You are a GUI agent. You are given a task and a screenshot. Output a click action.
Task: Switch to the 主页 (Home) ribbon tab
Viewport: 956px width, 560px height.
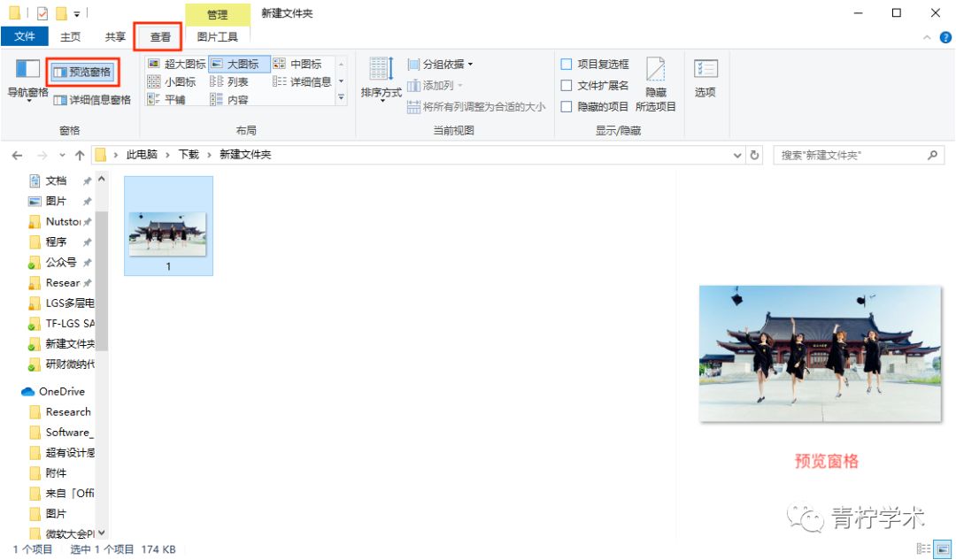pyautogui.click(x=70, y=36)
